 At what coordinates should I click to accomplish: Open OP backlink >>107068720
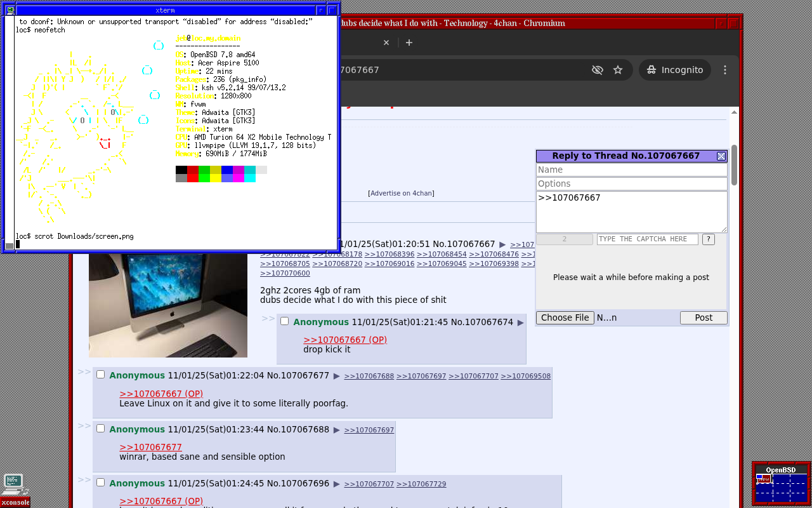[337, 264]
